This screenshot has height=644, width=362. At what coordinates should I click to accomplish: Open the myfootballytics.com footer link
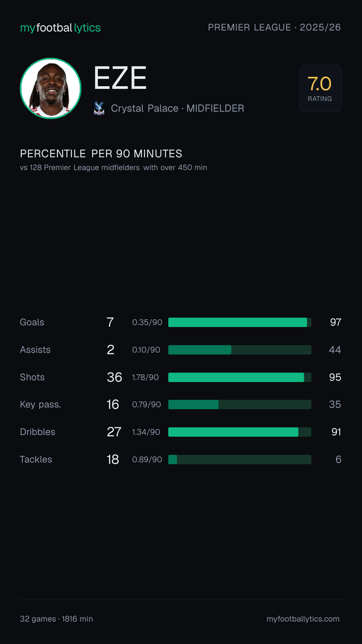pos(303,619)
